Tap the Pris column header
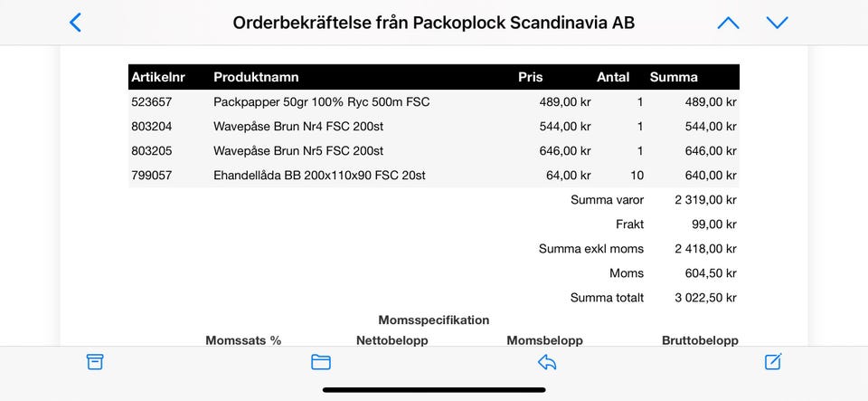868x401 pixels. (531, 77)
